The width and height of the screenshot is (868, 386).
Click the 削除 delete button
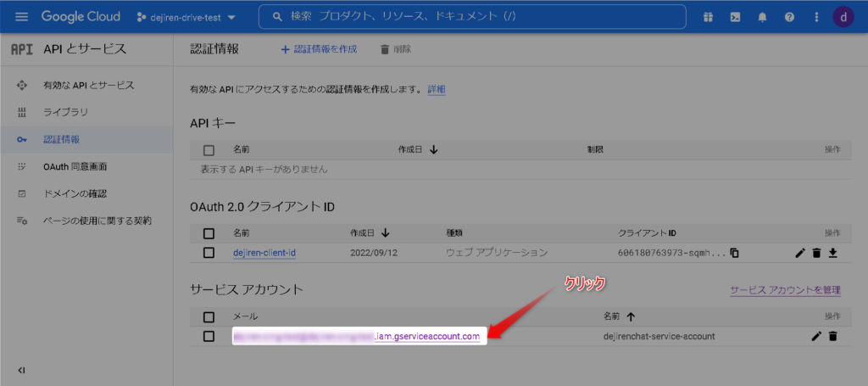tap(395, 49)
